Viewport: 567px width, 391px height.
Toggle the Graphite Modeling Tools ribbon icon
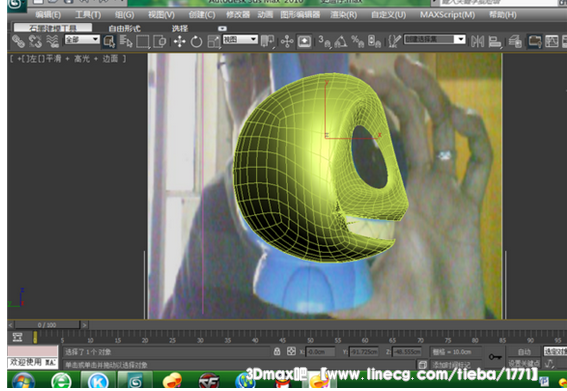[x=534, y=42]
